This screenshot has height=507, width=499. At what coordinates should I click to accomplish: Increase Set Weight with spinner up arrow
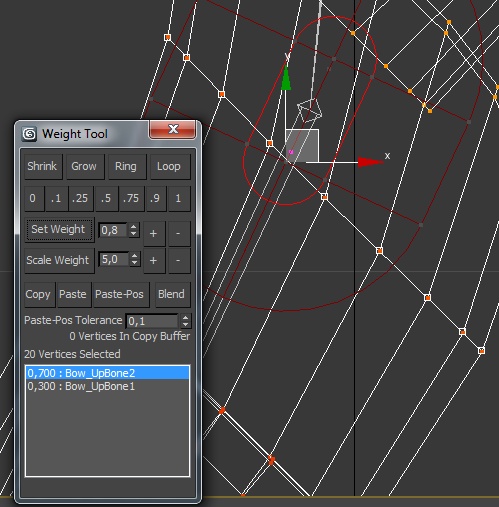[134, 226]
